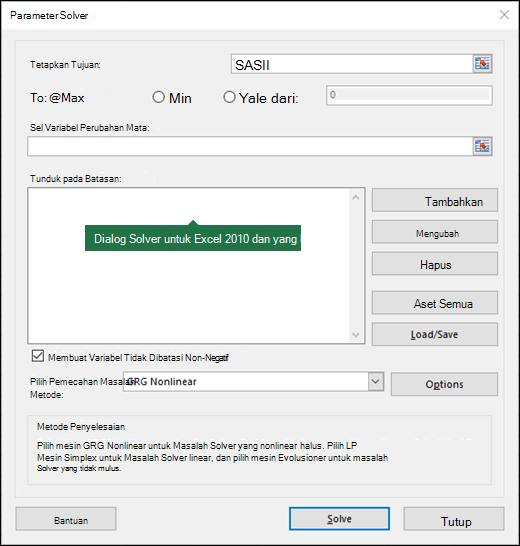Image resolution: width=520 pixels, height=546 pixels.
Task: Select the Yale dari radio option
Action: pos(229,97)
